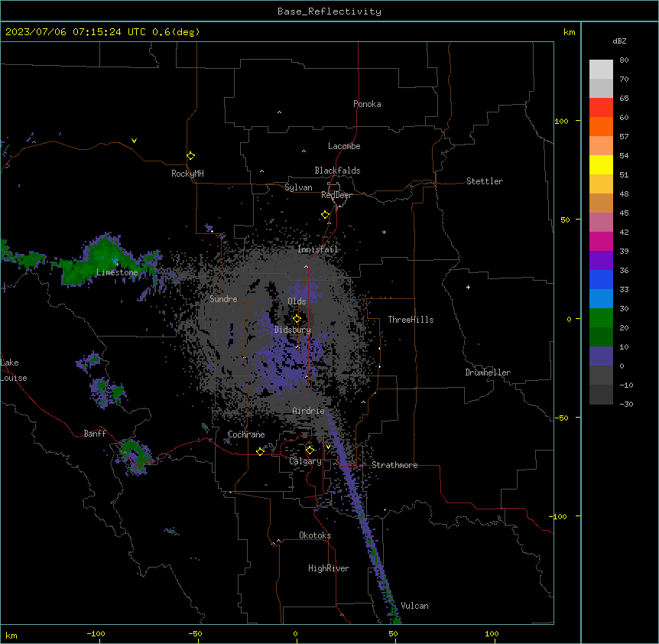Screen dimensions: 659x644
Task: Click the Ponoka town label
Action: (367, 104)
